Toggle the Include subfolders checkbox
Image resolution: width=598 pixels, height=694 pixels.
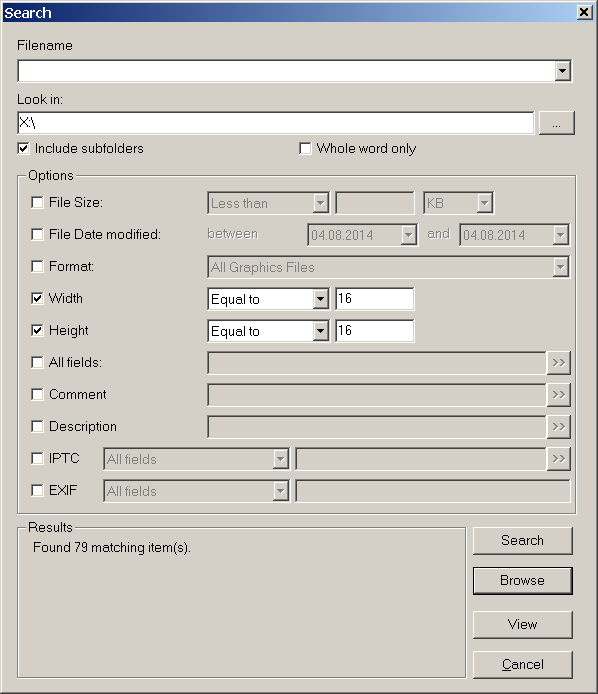click(x=23, y=148)
